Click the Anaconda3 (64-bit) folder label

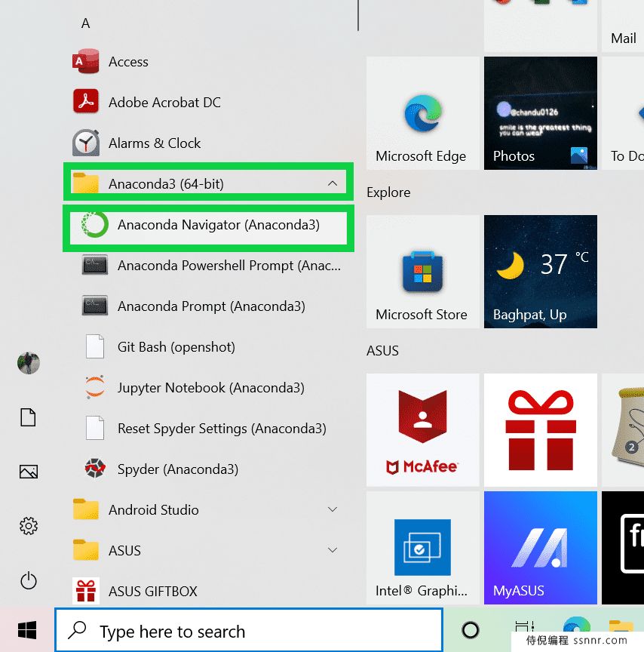tap(166, 184)
